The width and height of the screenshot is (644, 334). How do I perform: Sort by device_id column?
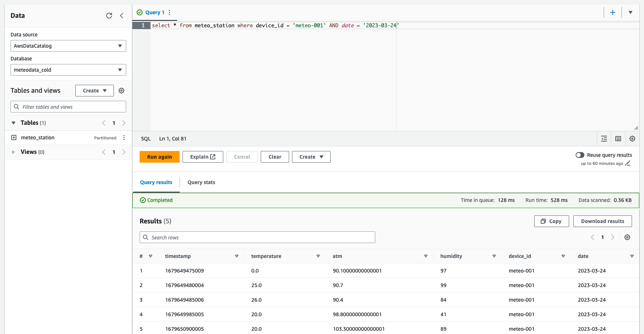563,256
